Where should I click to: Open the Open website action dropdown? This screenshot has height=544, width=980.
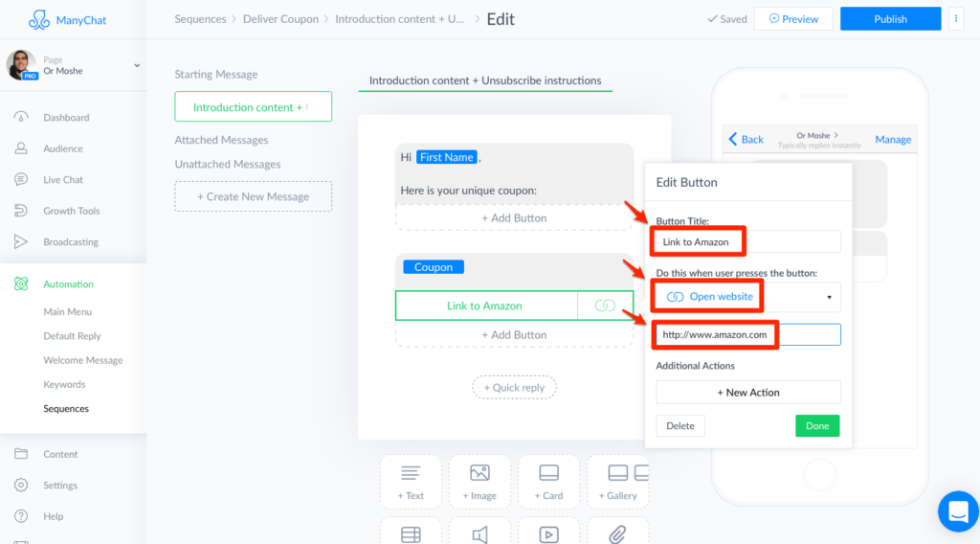[x=748, y=297]
